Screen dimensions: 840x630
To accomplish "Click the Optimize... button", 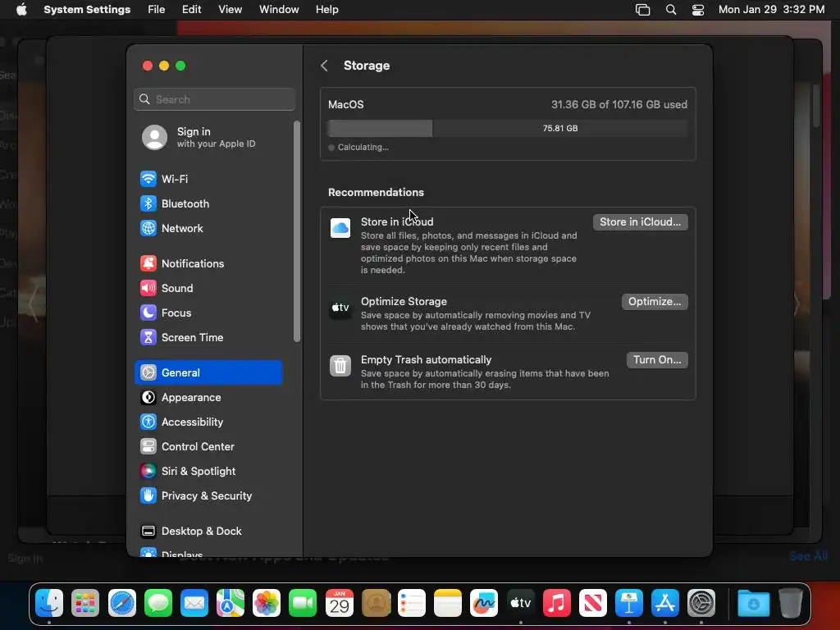I will click(x=655, y=302).
